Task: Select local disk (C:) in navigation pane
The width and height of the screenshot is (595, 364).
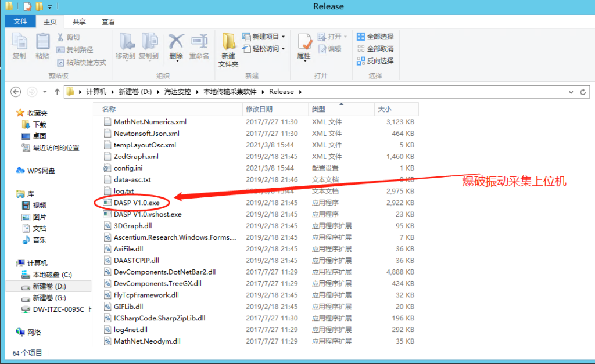Action: click(52, 275)
